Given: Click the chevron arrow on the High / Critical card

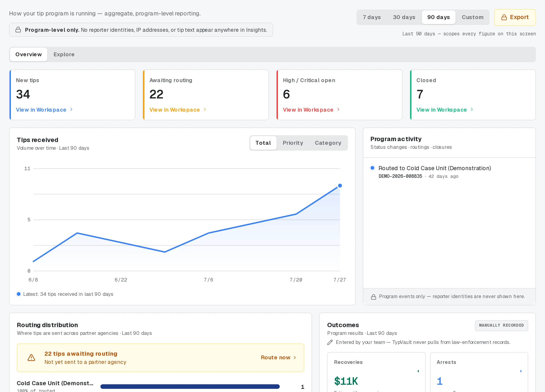Looking at the screenshot, I should coord(338,110).
